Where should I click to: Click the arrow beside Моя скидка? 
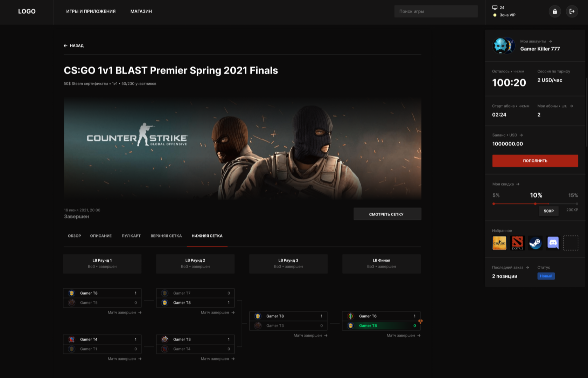518,184
